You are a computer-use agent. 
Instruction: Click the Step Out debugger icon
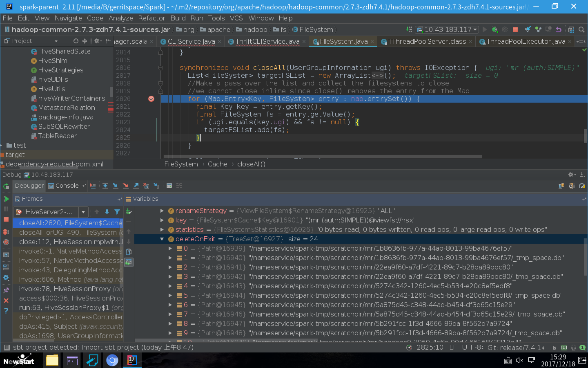pyautogui.click(x=136, y=186)
